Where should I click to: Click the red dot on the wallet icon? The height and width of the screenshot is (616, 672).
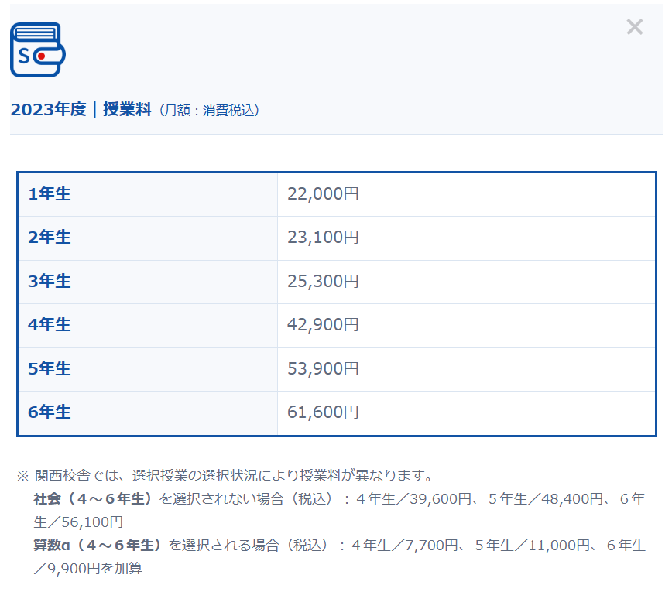click(x=41, y=56)
